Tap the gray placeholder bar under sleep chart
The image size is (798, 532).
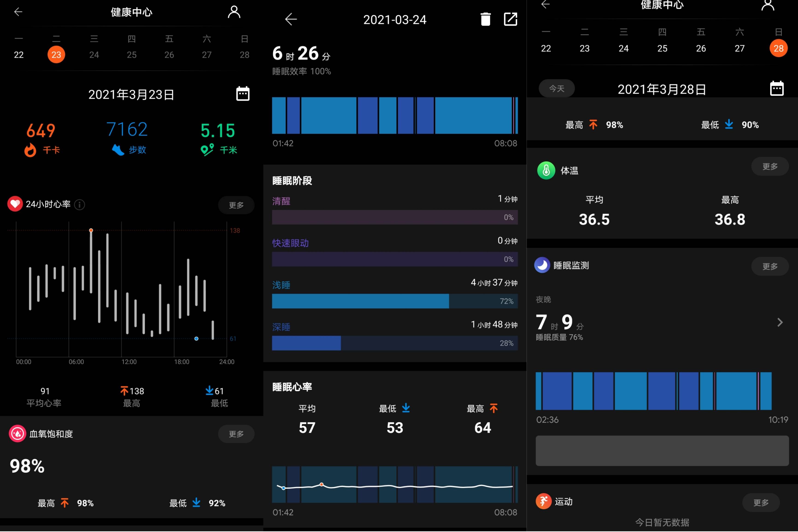[662, 451]
